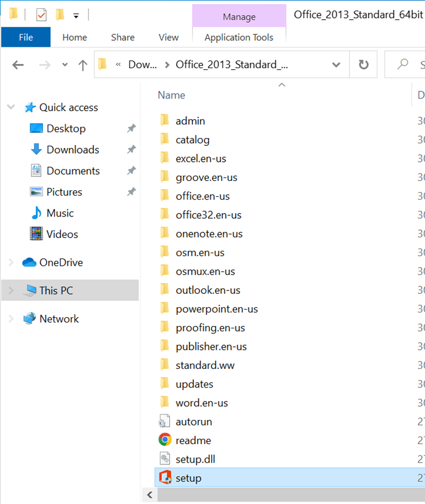
Task: Click the pin icon next to Pictures
Action: [131, 192]
